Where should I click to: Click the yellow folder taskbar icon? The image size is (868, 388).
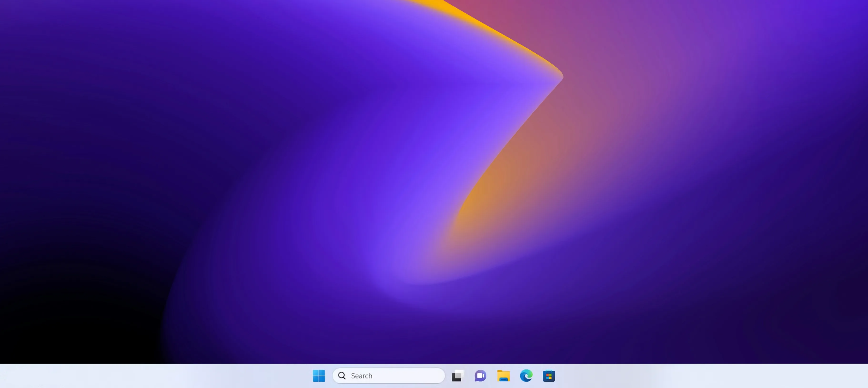click(x=503, y=376)
